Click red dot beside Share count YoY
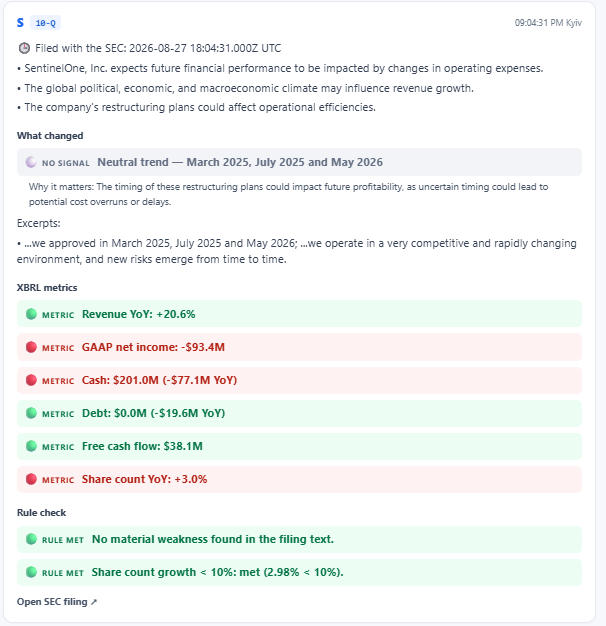 31,479
